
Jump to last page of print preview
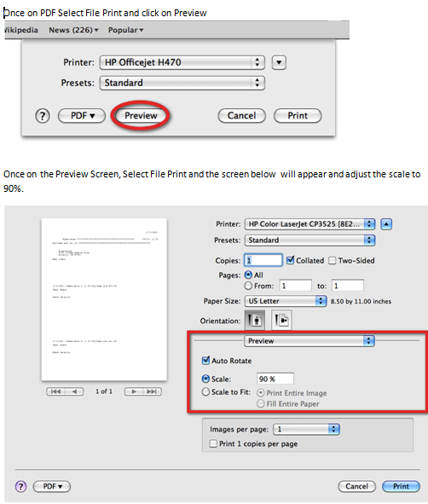[x=152, y=391]
